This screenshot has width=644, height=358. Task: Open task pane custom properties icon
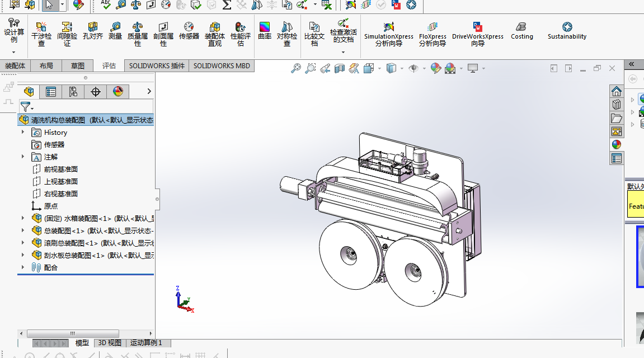pyautogui.click(x=616, y=158)
